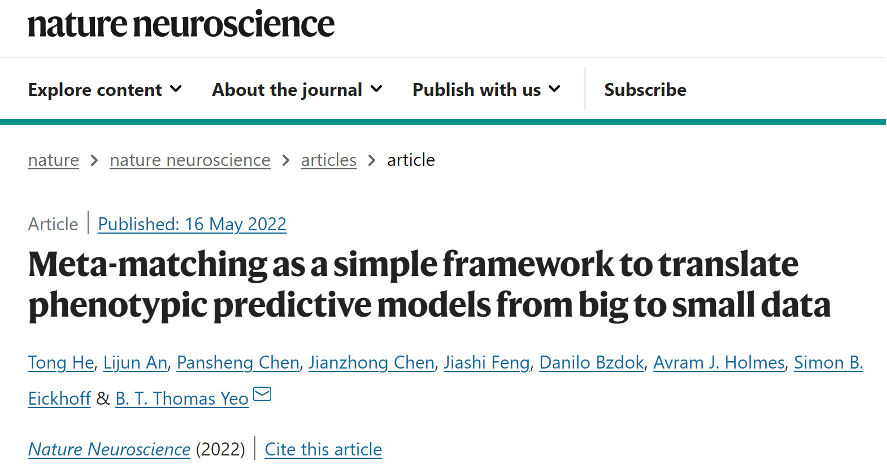The image size is (887, 470).
Task: View author Pansheng Chen's details
Action: click(239, 362)
